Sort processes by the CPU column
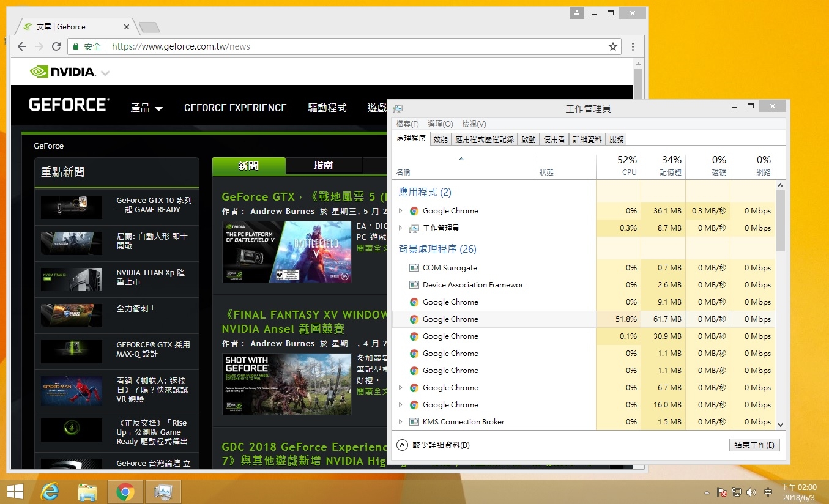 tap(619, 166)
